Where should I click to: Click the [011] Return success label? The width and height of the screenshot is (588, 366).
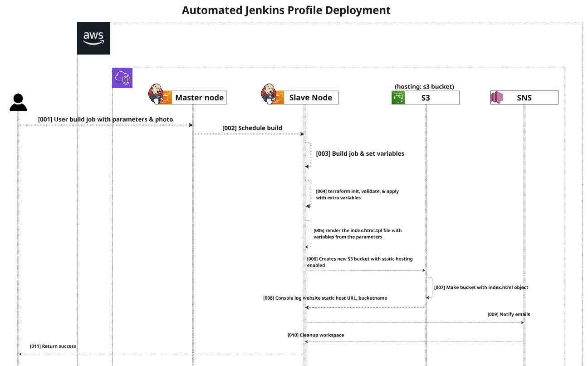point(53,346)
